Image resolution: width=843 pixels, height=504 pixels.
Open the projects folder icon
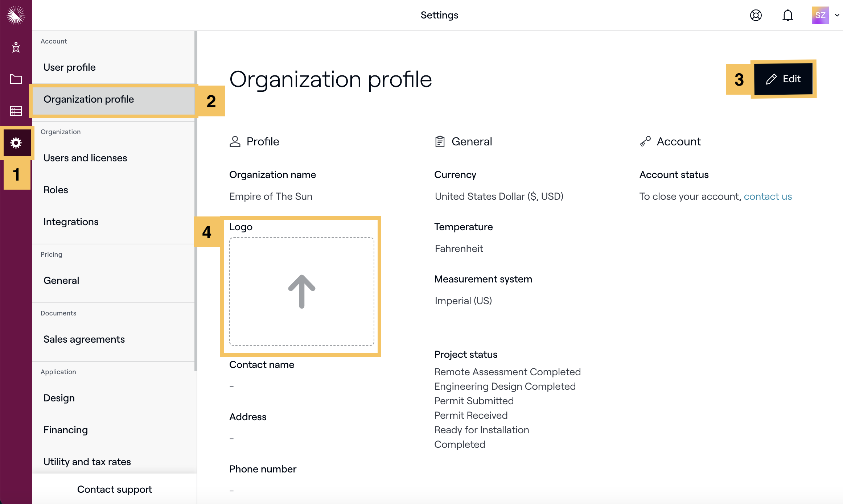tap(16, 79)
